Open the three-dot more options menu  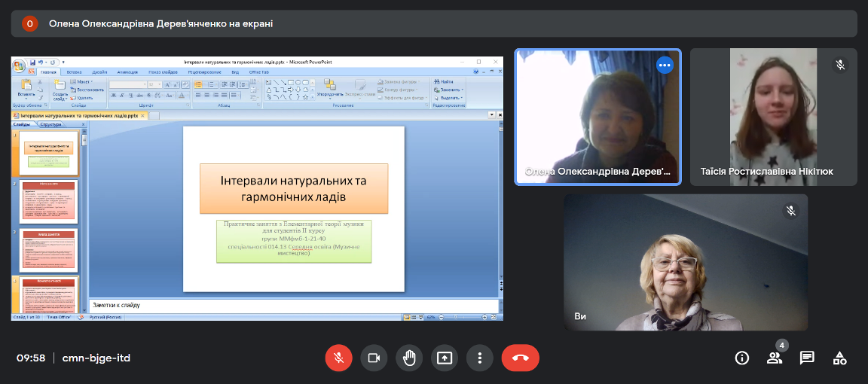(479, 358)
